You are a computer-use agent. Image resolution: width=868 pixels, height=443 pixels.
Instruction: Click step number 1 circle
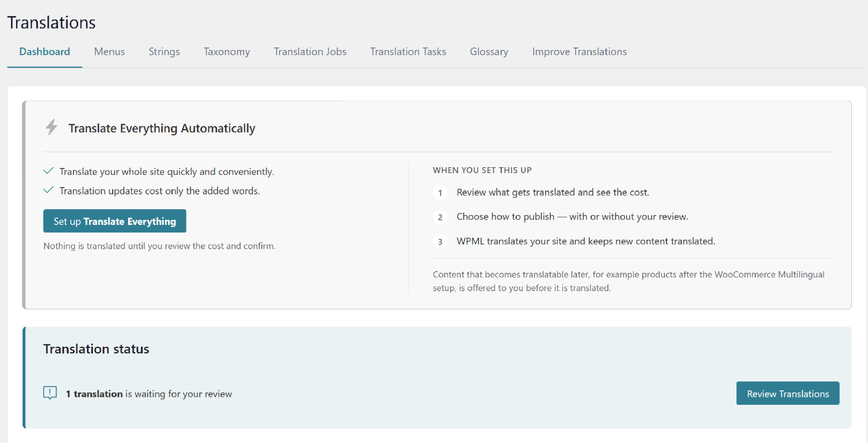tap(440, 192)
